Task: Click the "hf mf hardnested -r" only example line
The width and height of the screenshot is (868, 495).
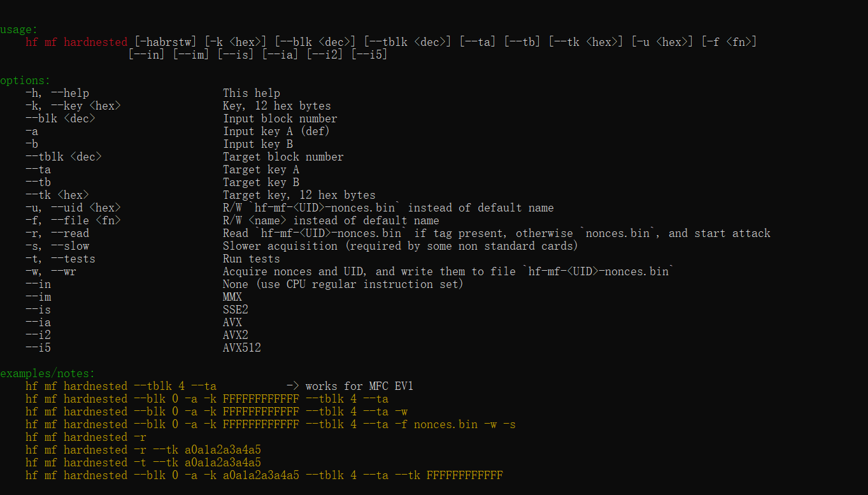Action: (x=85, y=437)
